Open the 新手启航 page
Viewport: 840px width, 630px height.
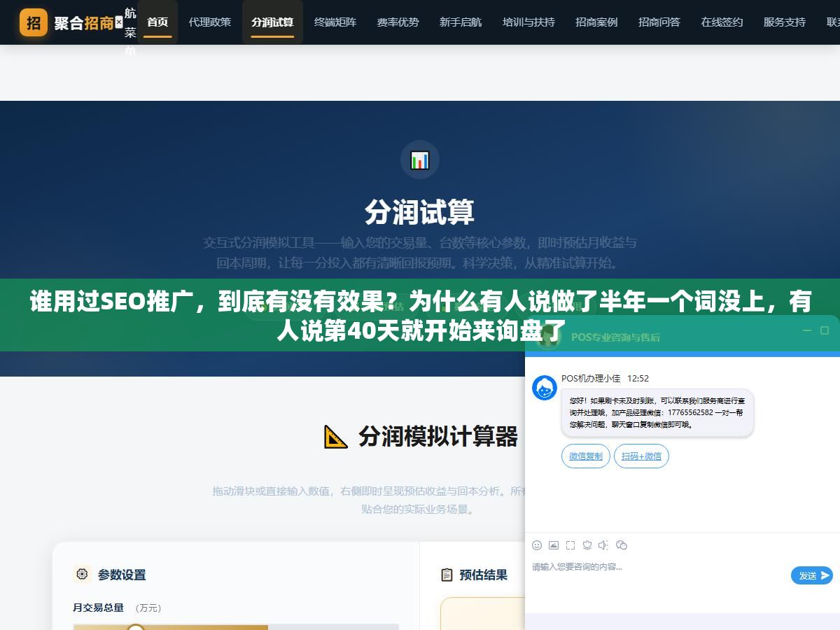461,22
